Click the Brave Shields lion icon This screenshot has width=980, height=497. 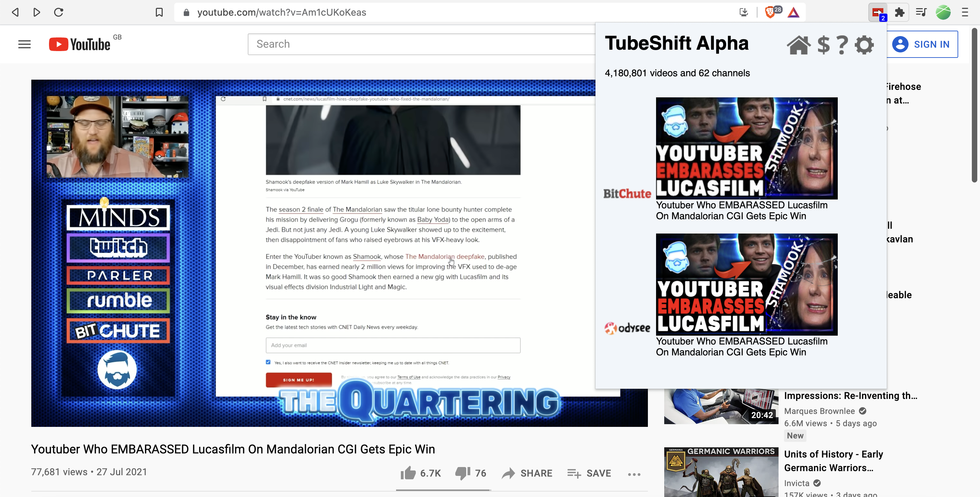pyautogui.click(x=769, y=13)
